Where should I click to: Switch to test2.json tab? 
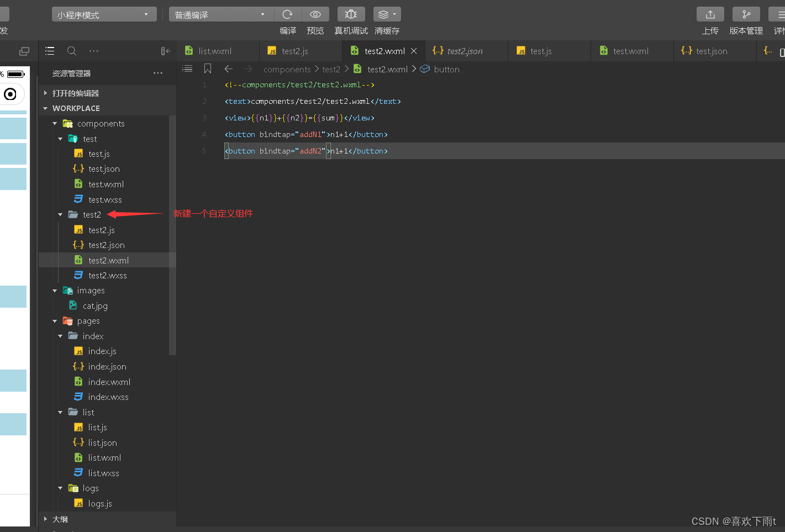click(467, 51)
